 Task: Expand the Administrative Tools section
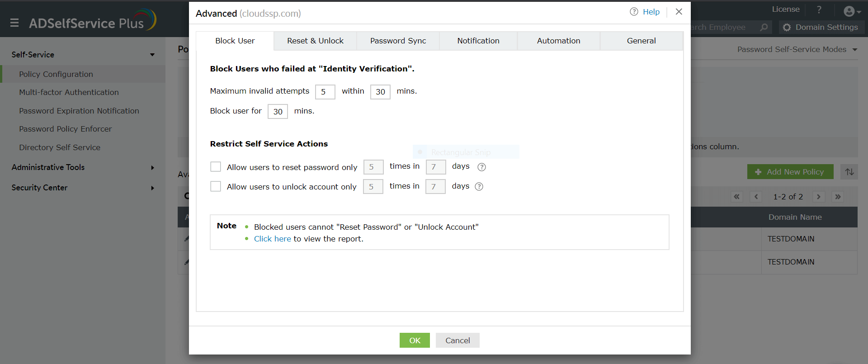click(x=152, y=168)
